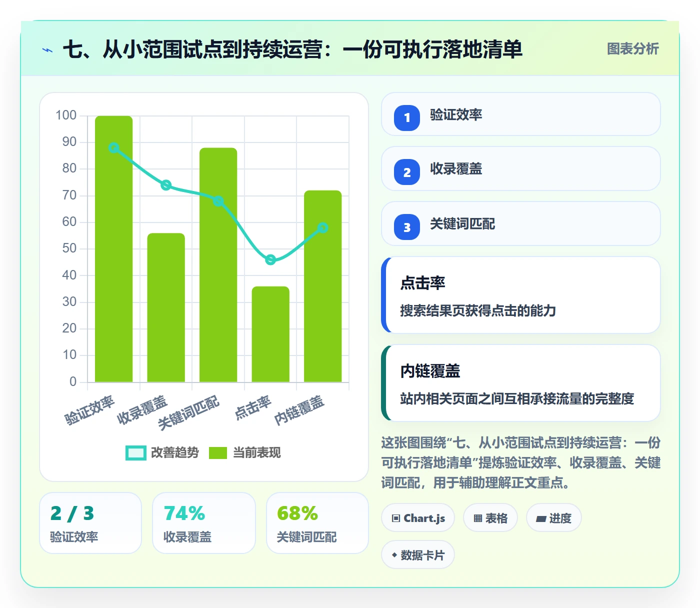Click the trend line point above 点击率

pos(270,259)
